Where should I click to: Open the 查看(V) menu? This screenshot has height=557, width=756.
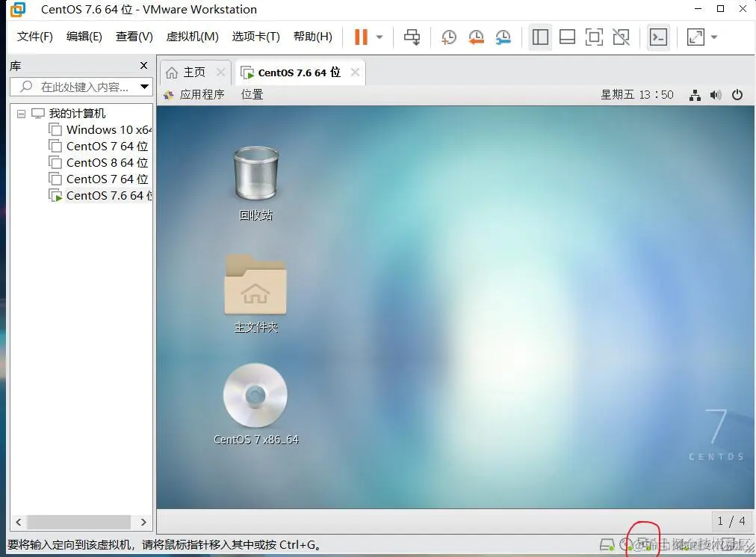[x=134, y=37]
